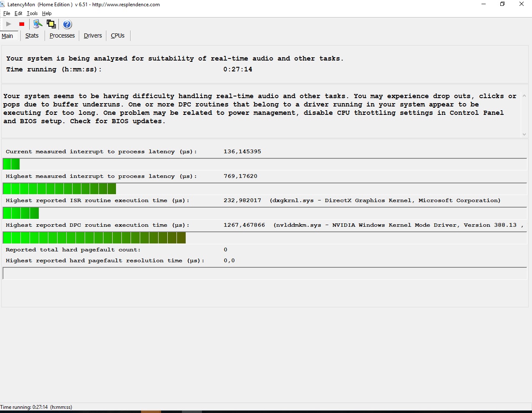The image size is (532, 413).
Task: Switch to the CPUs tab
Action: (118, 36)
